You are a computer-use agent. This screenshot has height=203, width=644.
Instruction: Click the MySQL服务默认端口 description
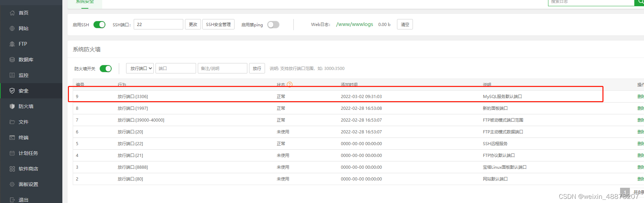point(502,97)
